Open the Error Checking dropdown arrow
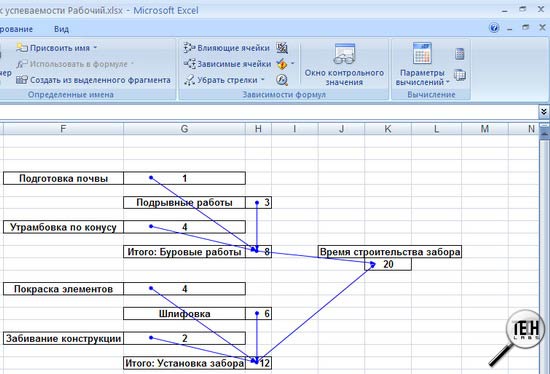 [293, 64]
